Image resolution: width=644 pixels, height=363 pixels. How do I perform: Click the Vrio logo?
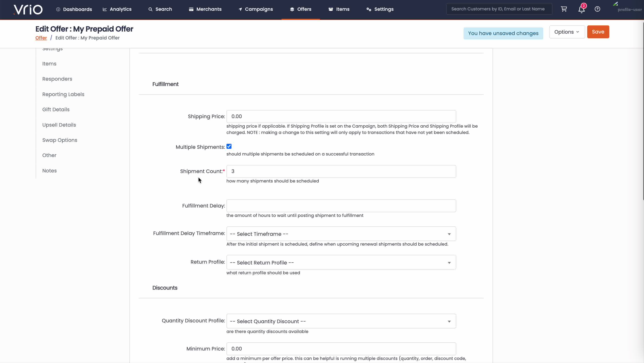(28, 9)
